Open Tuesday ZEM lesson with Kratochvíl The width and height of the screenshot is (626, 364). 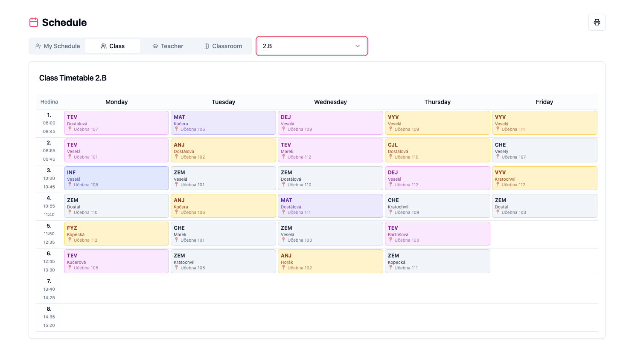(x=223, y=261)
